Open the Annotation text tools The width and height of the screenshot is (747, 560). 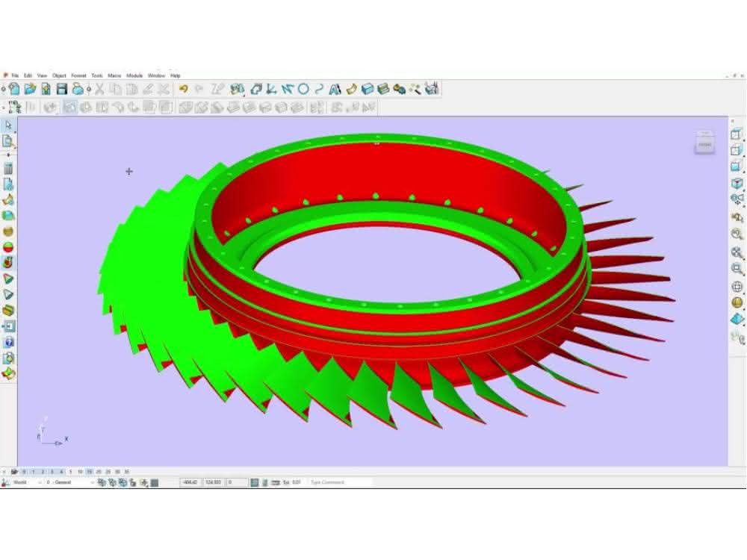335,89
